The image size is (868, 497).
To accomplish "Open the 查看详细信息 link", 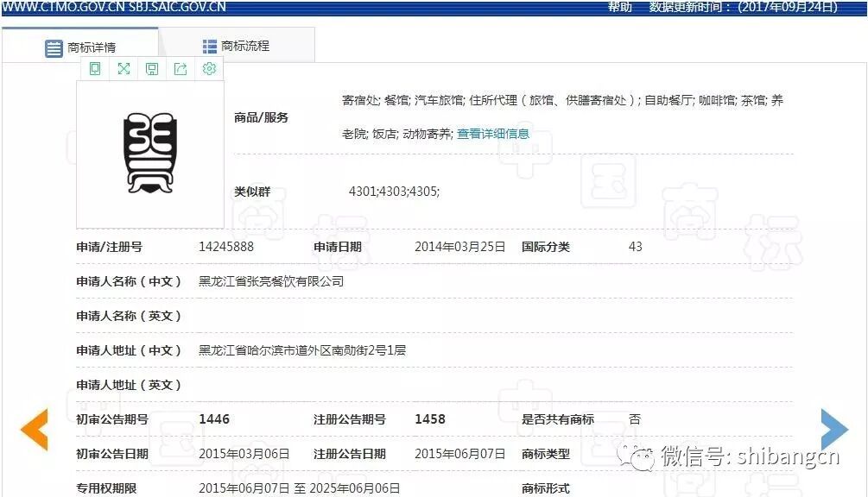I will [x=492, y=134].
